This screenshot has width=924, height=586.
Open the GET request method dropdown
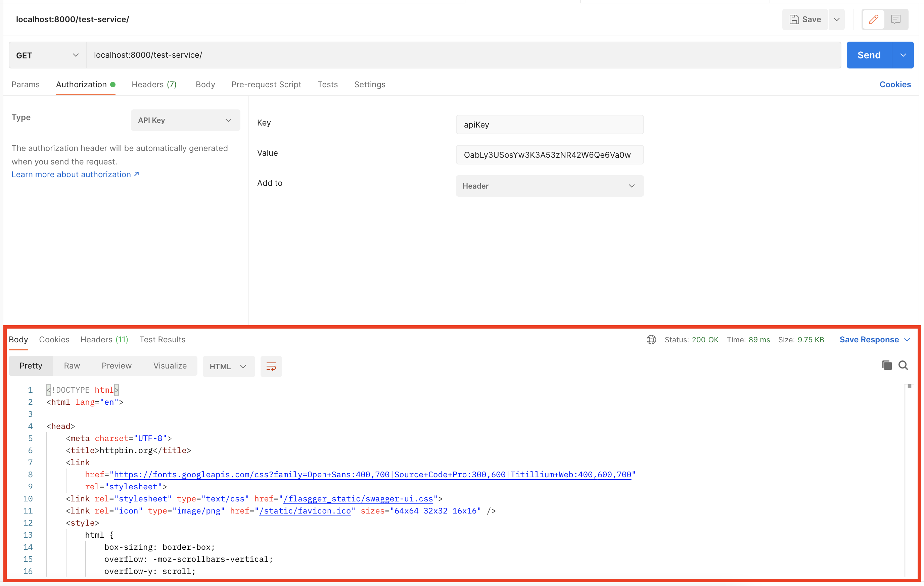point(46,55)
